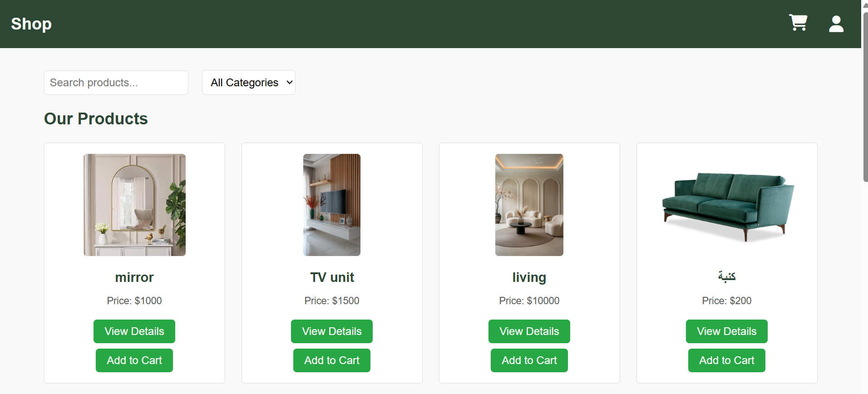Add the mirror to cart

pyautogui.click(x=134, y=360)
